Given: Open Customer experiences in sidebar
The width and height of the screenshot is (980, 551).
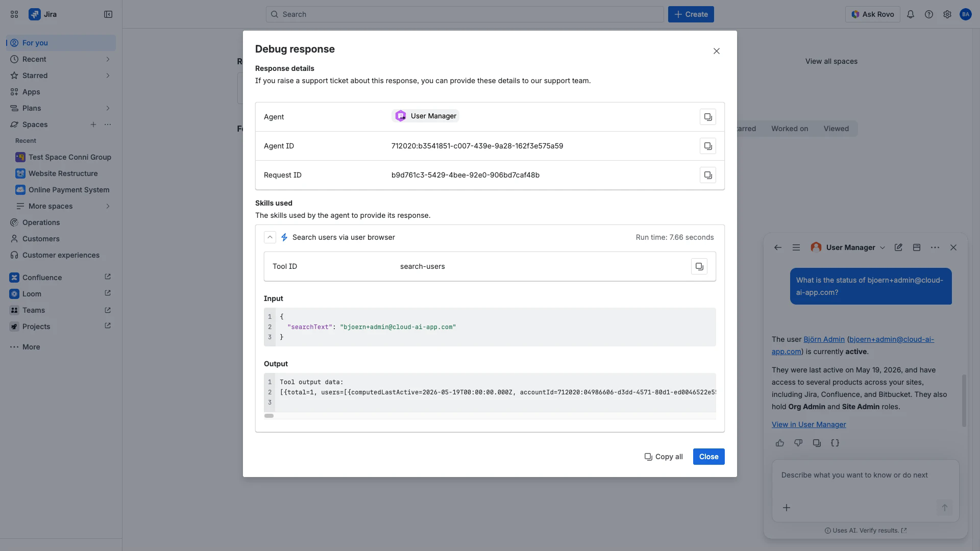Looking at the screenshot, I should 61,255.
